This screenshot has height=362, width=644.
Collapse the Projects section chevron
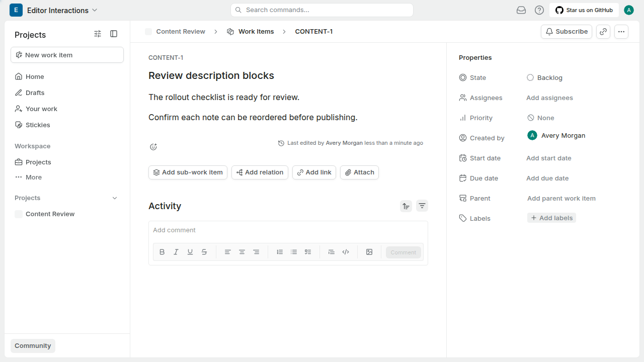[x=115, y=198]
